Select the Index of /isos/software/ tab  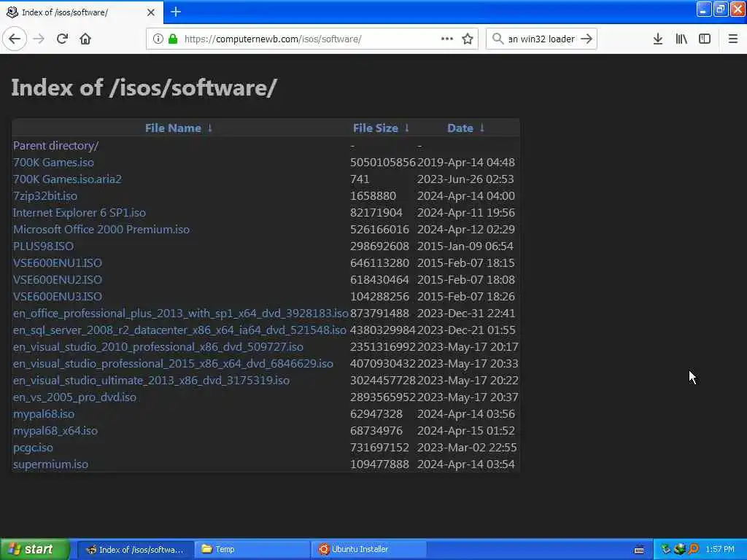pyautogui.click(x=81, y=12)
